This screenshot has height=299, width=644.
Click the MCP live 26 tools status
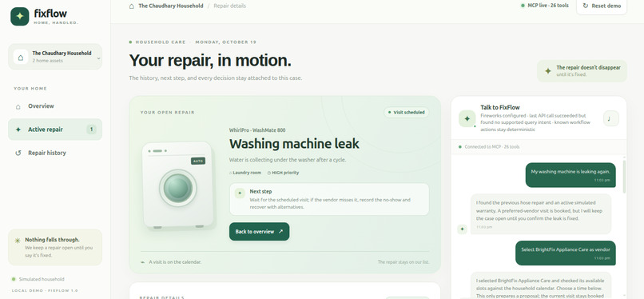(545, 6)
